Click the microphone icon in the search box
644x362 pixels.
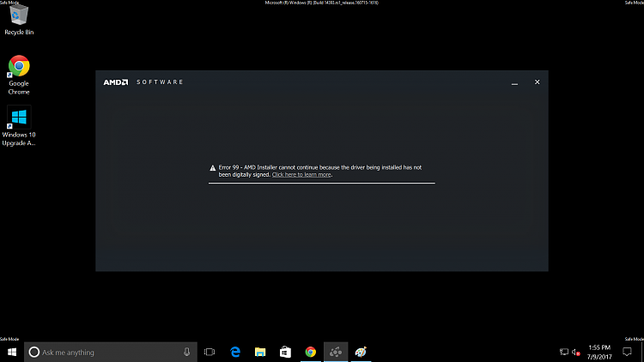click(187, 353)
